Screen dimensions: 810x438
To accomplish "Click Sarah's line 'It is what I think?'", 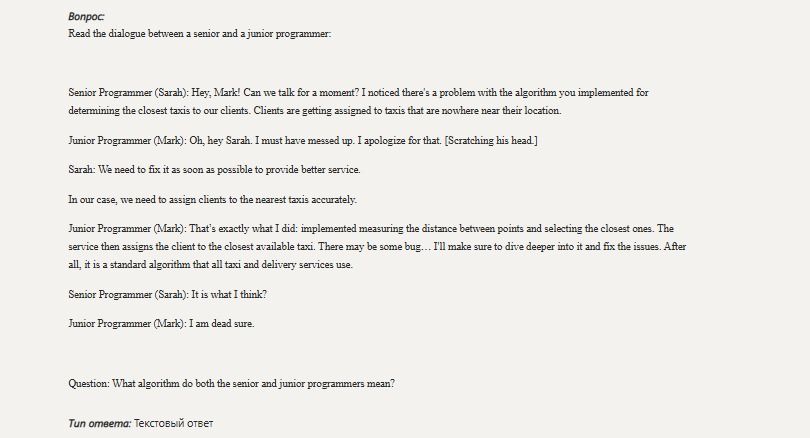I will tap(229, 295).
